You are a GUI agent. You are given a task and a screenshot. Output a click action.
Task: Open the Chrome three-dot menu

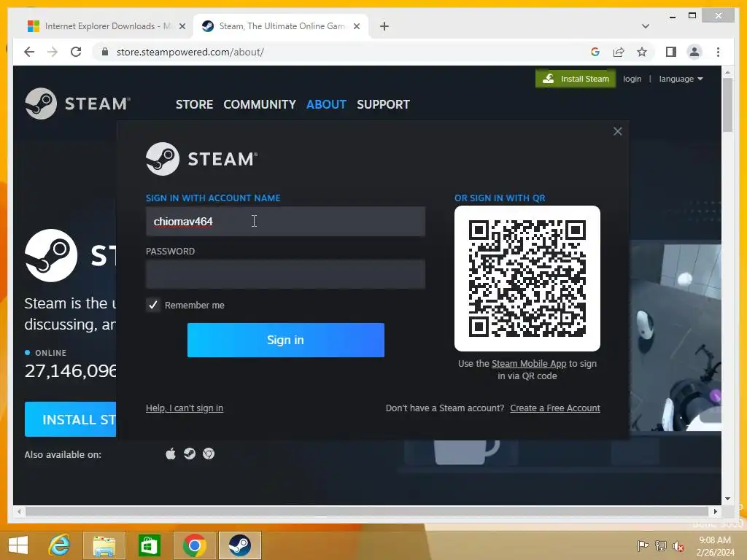point(718,52)
